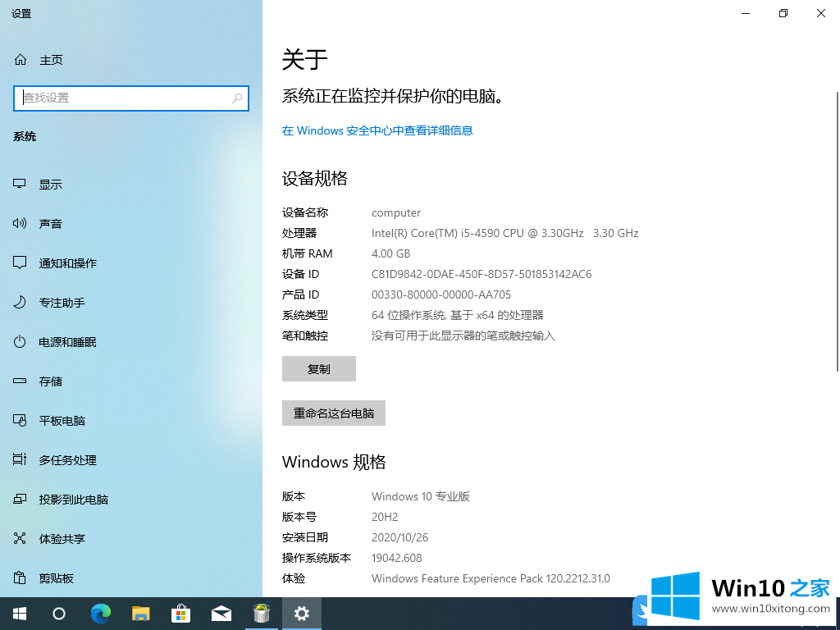The height and width of the screenshot is (630, 840).
Task: Open the Mail app from the taskbar
Action: pyautogui.click(x=221, y=614)
